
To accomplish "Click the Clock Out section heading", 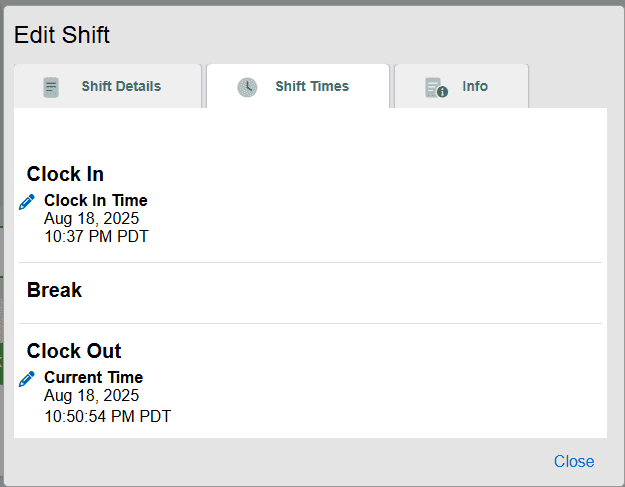I will tap(74, 351).
